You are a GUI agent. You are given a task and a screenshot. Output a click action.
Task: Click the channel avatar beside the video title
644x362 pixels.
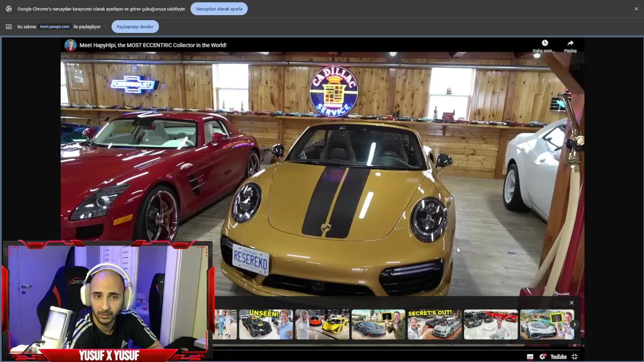70,45
